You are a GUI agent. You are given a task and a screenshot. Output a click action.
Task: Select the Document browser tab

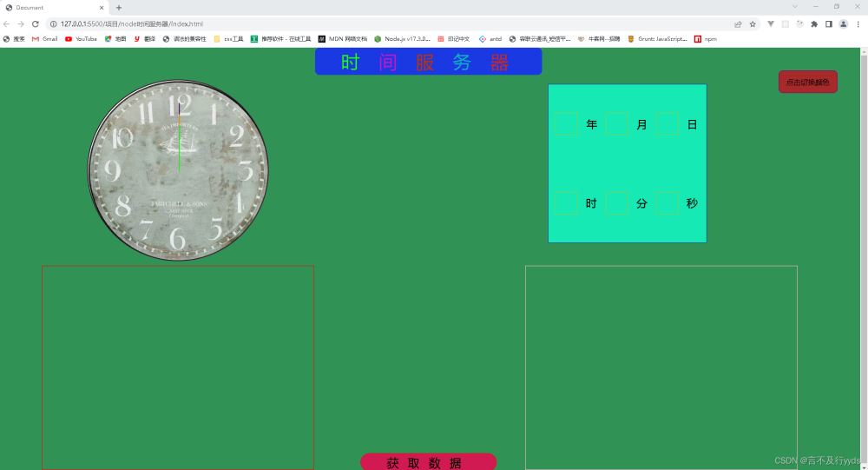pyautogui.click(x=54, y=8)
